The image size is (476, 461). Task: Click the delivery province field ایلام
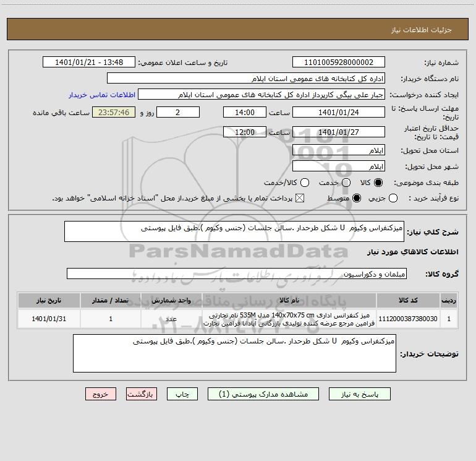[x=339, y=150]
